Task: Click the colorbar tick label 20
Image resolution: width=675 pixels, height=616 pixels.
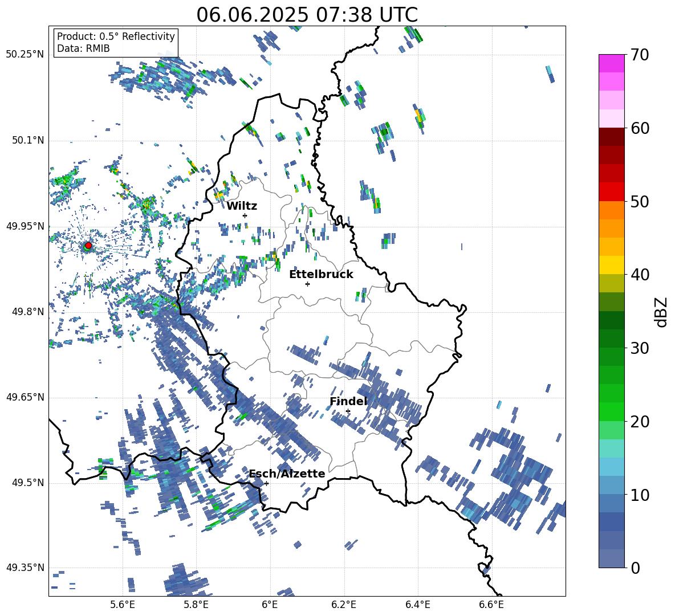Action: click(640, 422)
